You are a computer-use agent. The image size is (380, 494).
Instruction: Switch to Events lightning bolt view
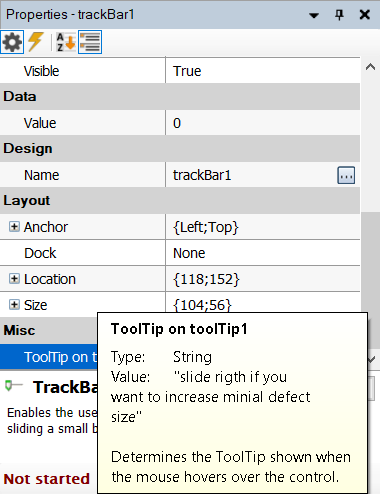(x=36, y=42)
